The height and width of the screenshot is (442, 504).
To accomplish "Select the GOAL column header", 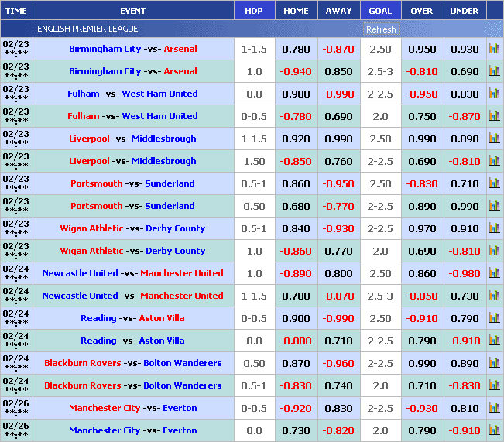I will [x=380, y=11].
